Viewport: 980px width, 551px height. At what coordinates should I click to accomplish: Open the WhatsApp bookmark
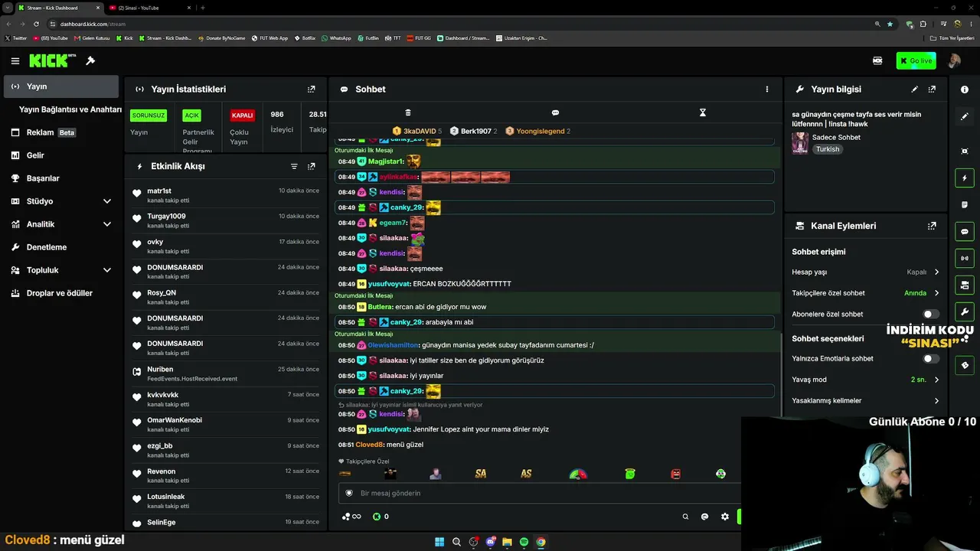[336, 37]
